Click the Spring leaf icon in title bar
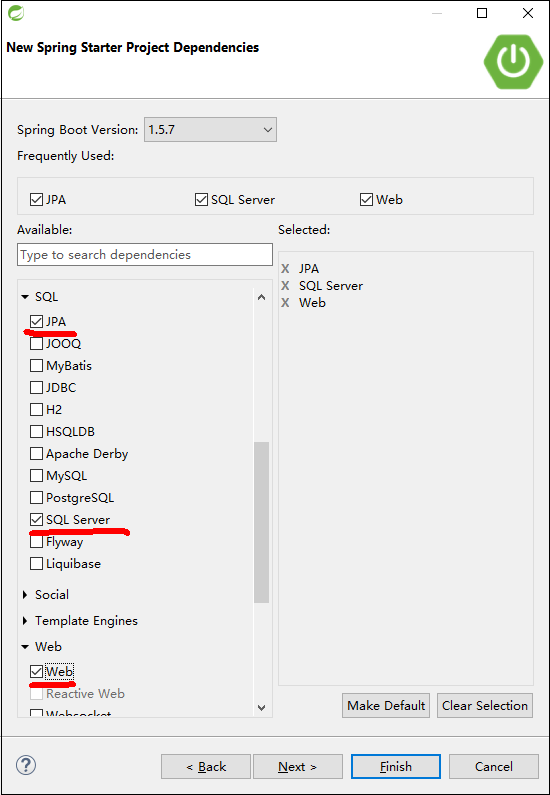Viewport: 550px width, 795px height. pos(16,13)
